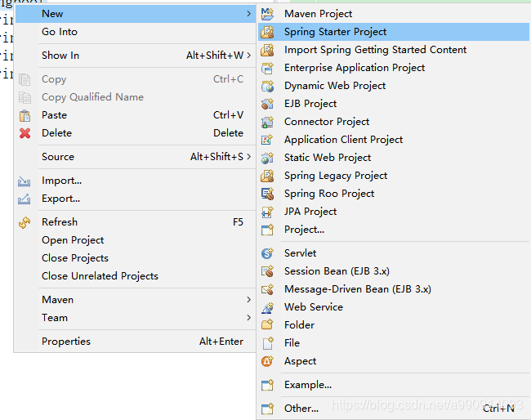Viewport: 531px width, 420px height.
Task: Click the red Delete X icon
Action: (25, 133)
